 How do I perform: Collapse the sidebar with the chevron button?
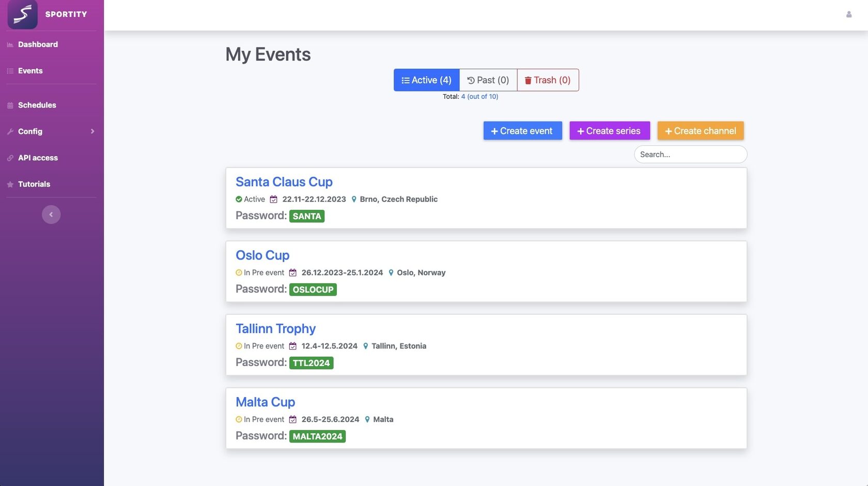coord(51,214)
